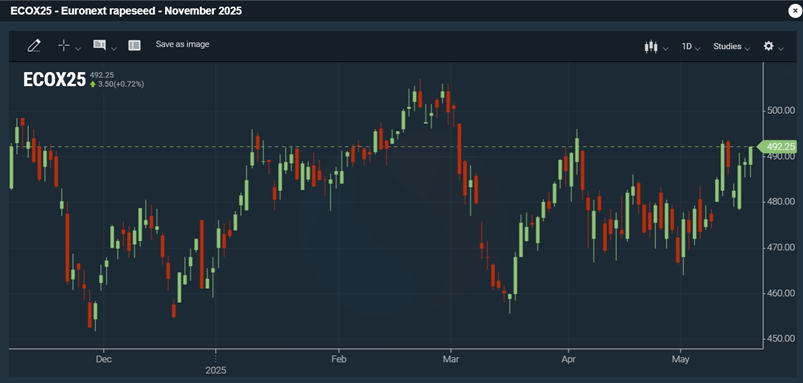
Task: Open the 1D interval selector
Action: [x=690, y=47]
